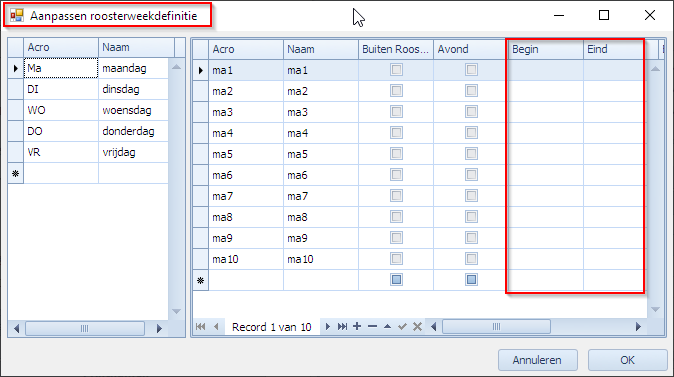Check Buiten Rooster for ma5
Screen dimensions: 674x377
click(396, 154)
